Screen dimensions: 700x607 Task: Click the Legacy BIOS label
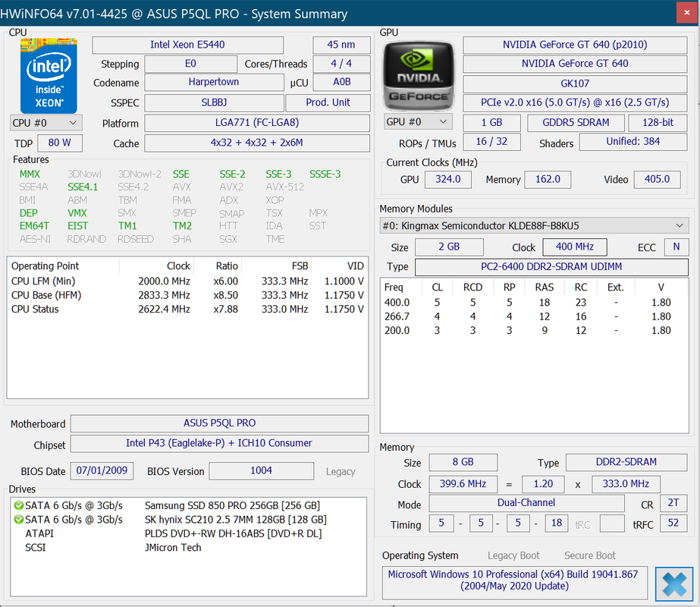coord(341,472)
